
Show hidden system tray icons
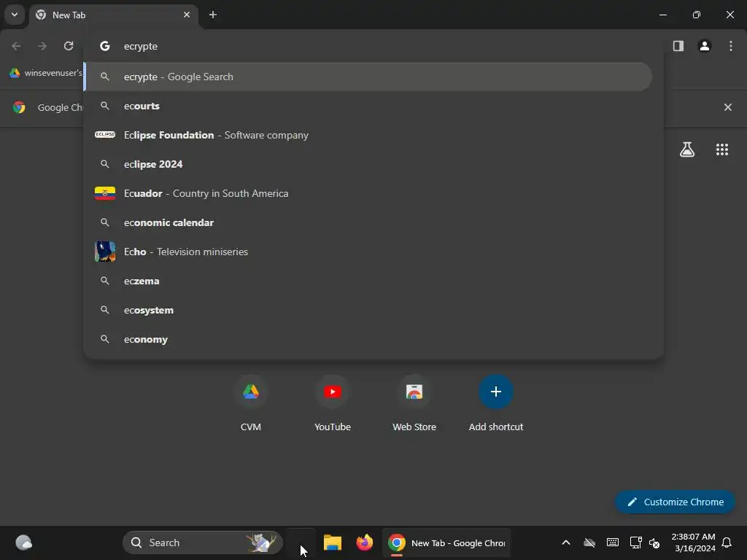tap(566, 542)
